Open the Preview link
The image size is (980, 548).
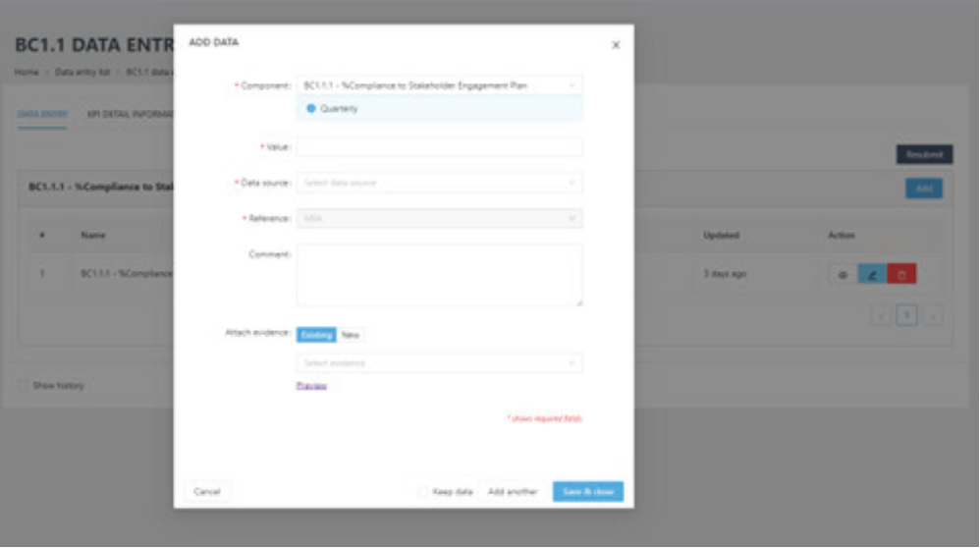(x=311, y=386)
